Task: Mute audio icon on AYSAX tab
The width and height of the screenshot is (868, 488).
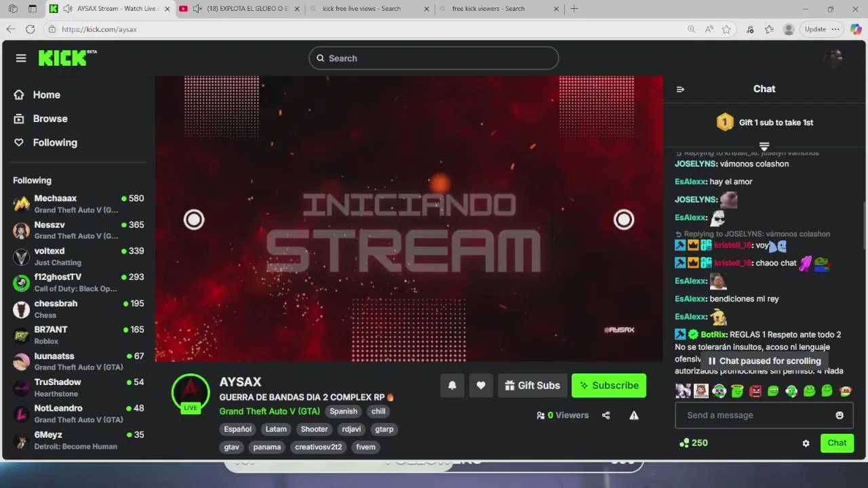Action: 68,9
